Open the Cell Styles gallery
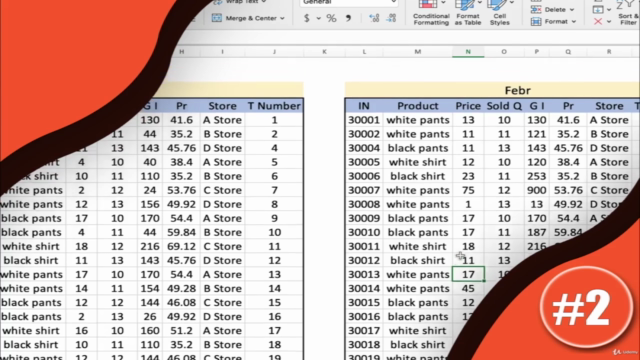Viewport: 640px width, 360px height. pos(500,13)
